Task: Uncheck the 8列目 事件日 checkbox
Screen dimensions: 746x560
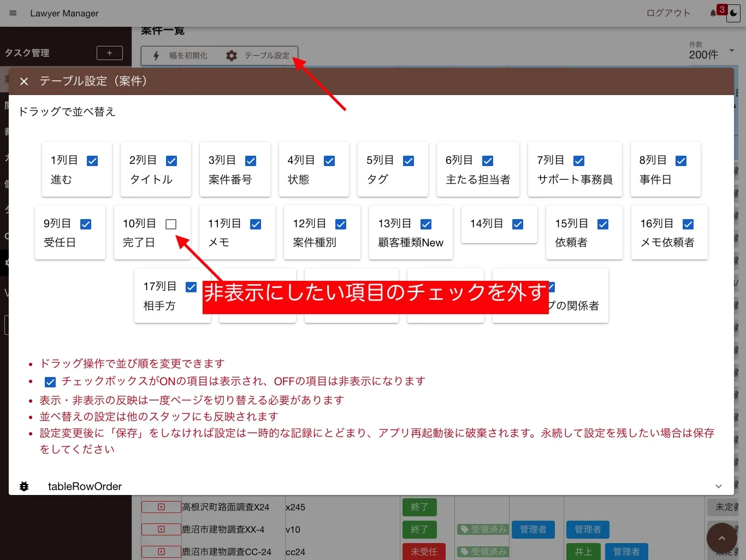Action: click(x=681, y=161)
